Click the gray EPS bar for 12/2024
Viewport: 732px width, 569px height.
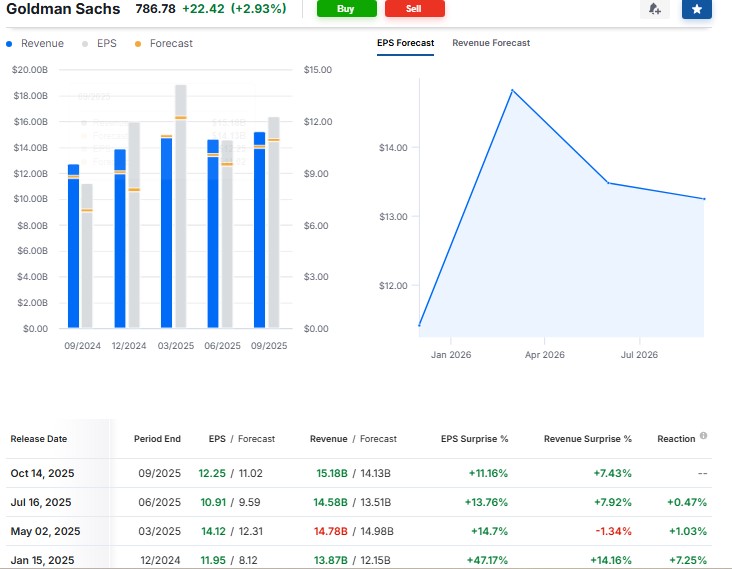coord(134,230)
